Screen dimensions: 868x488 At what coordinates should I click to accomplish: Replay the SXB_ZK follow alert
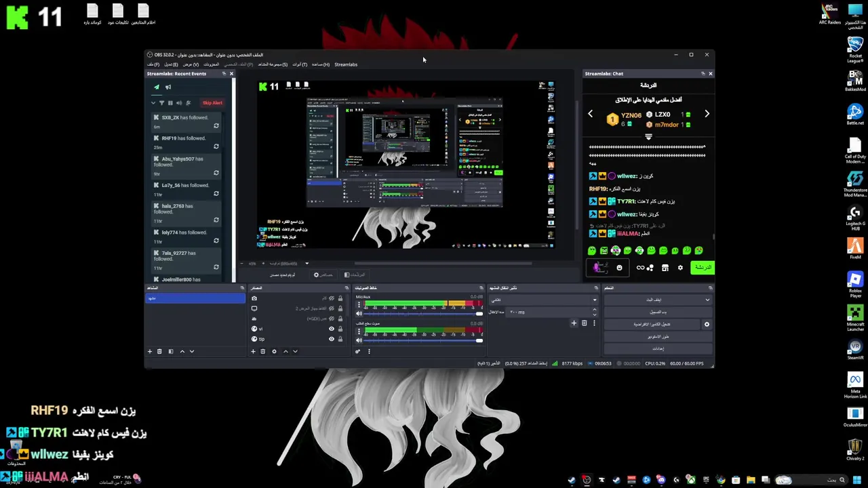[x=216, y=126]
